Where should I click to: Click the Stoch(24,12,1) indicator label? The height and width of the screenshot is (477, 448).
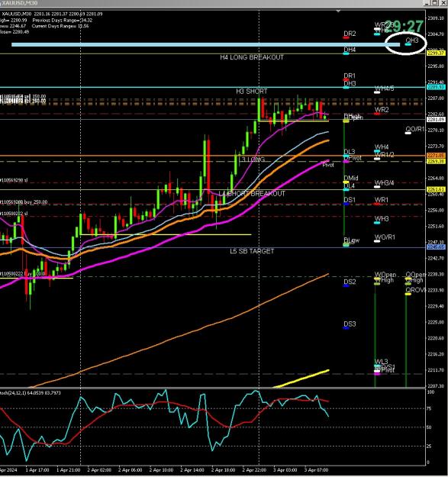click(31, 393)
